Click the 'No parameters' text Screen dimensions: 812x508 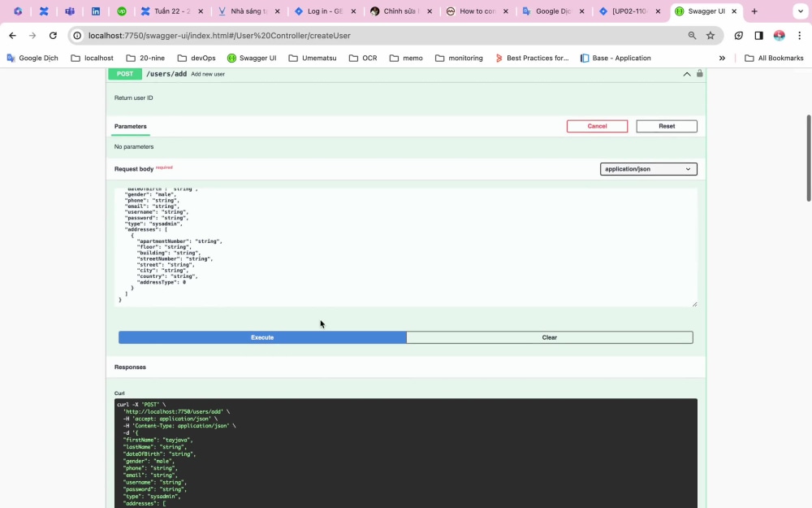click(x=134, y=146)
